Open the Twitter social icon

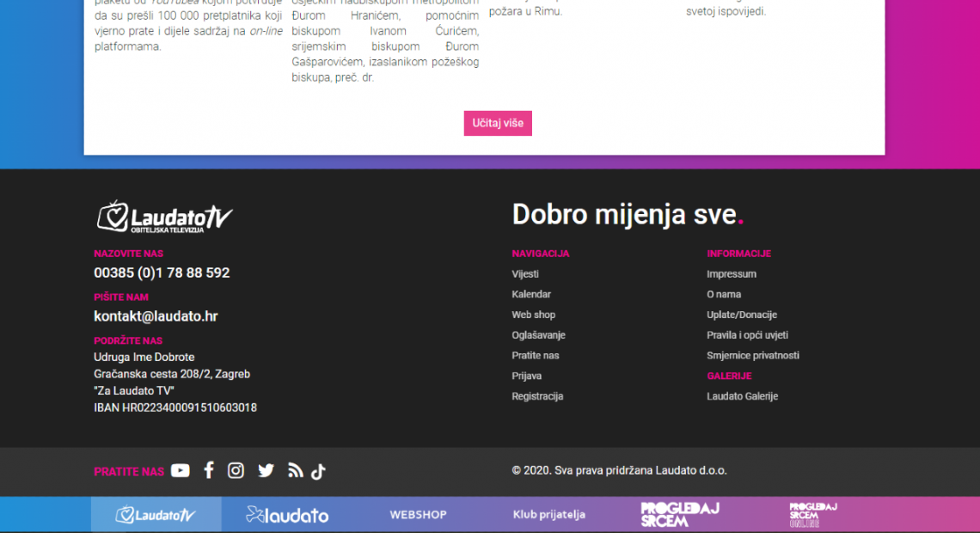[266, 470]
